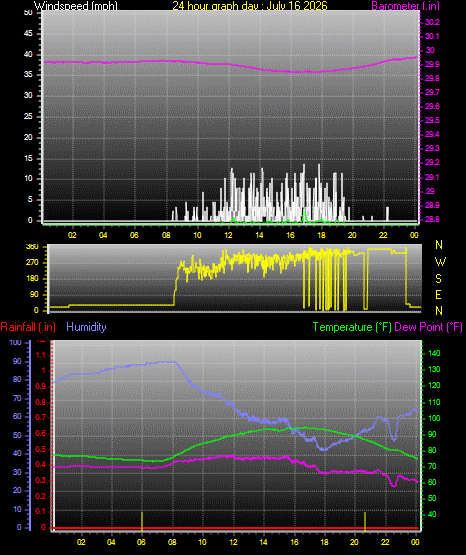Click rainfall axis value 0.9
The image size is (466, 555).
41,387
